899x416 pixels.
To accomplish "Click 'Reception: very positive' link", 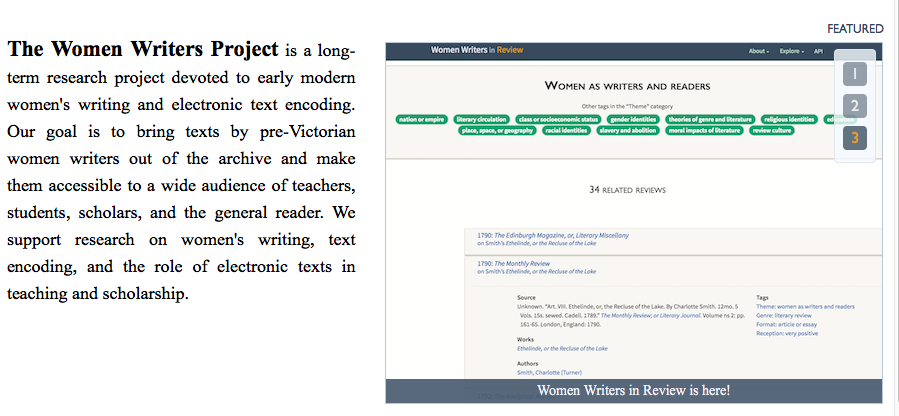I will [x=787, y=333].
